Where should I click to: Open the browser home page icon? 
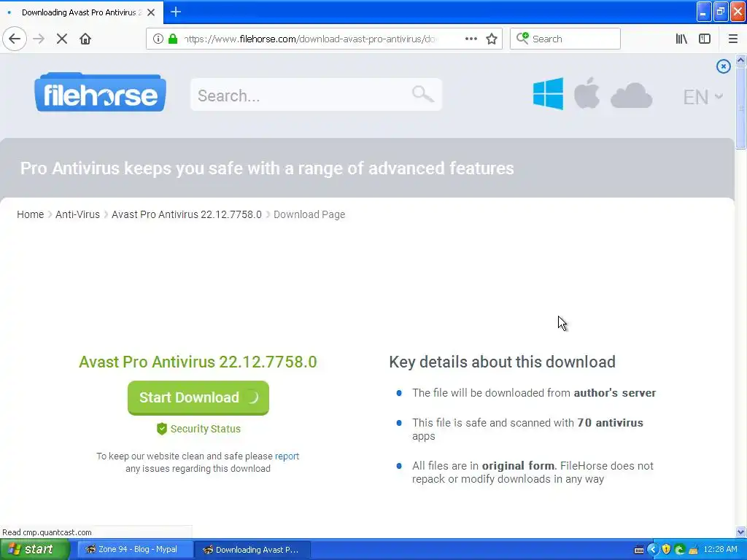pyautogui.click(x=85, y=39)
